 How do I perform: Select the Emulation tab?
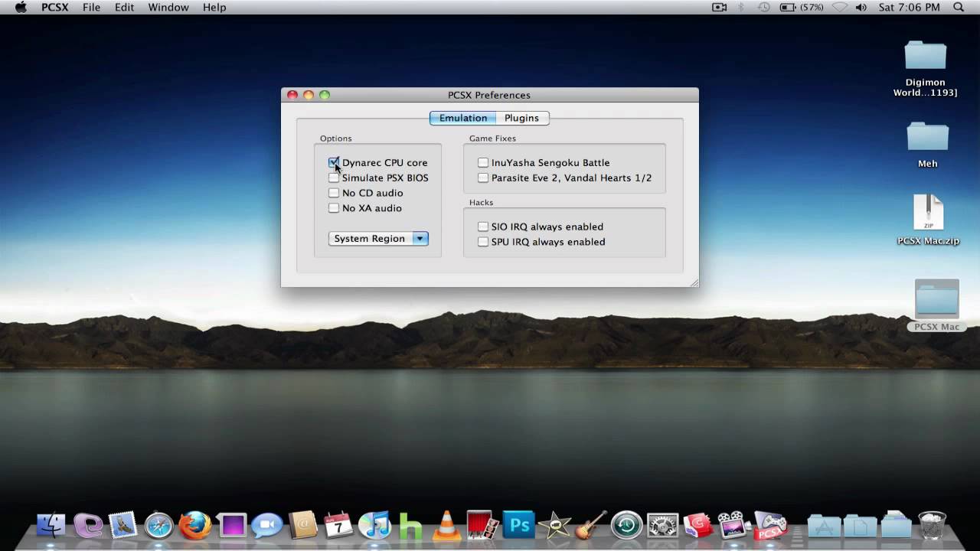(x=463, y=118)
